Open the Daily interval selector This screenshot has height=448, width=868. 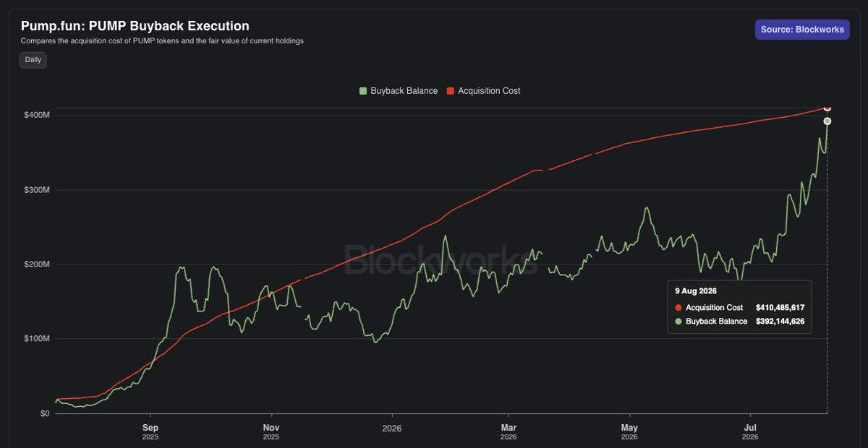tap(33, 60)
